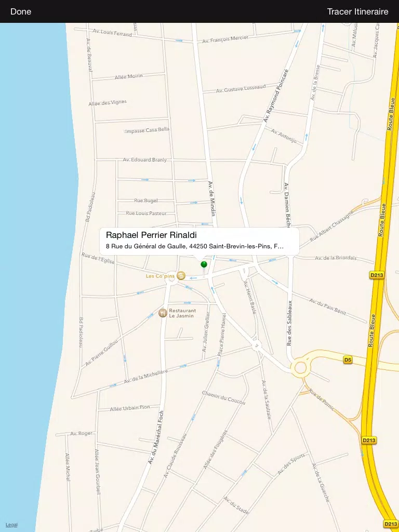Tap the Done button
The image size is (399, 532).
21,11
